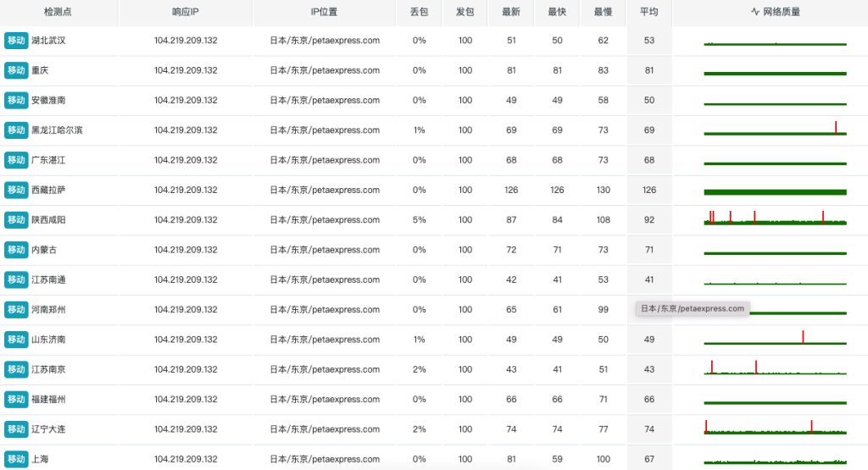
Task: Open network quality graph for 山东济南
Action: point(775,337)
